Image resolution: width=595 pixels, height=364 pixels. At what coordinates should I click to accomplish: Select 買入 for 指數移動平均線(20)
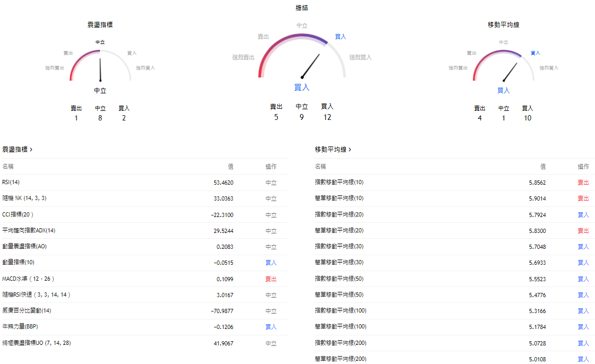[584, 214]
